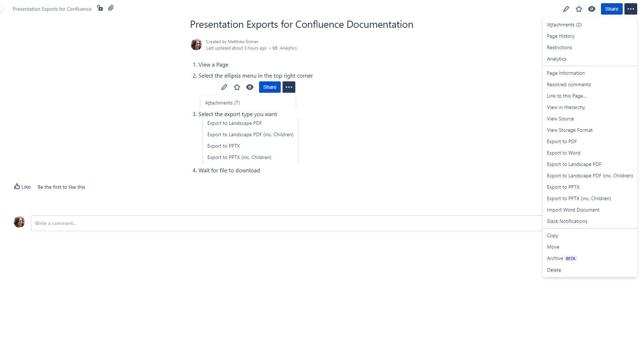Select Export to Word menu item

590,153
